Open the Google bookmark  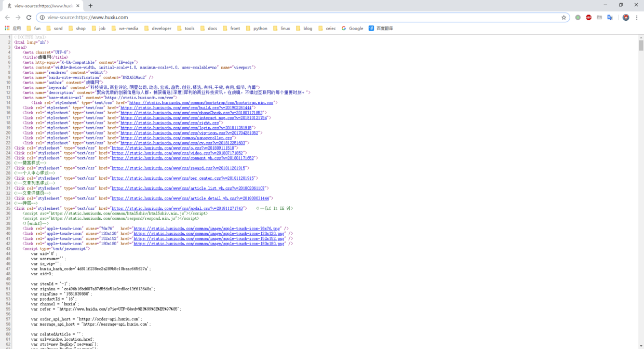pyautogui.click(x=352, y=29)
